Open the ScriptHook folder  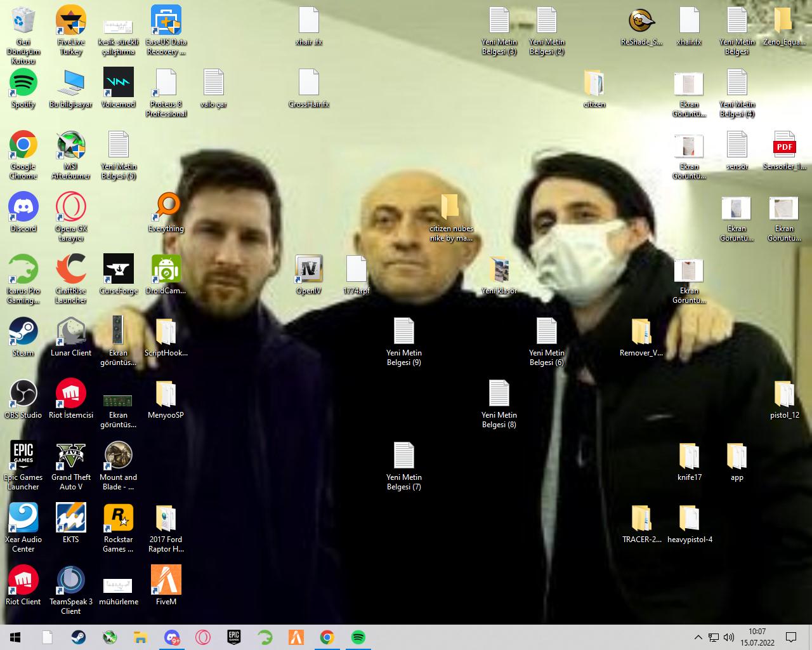[166, 336]
